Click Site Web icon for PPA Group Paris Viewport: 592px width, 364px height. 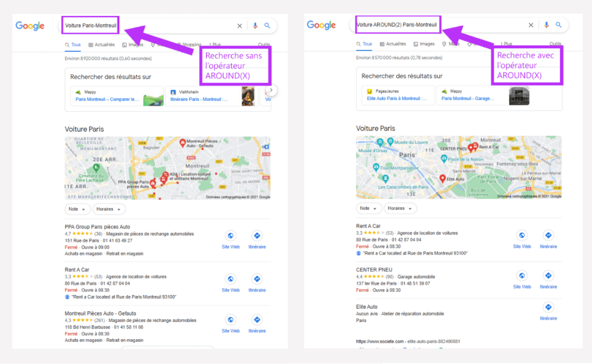[x=231, y=236]
